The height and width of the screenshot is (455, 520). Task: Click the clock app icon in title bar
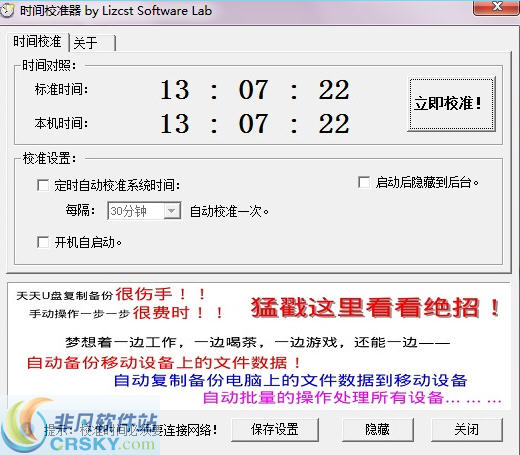pyautogui.click(x=6, y=11)
